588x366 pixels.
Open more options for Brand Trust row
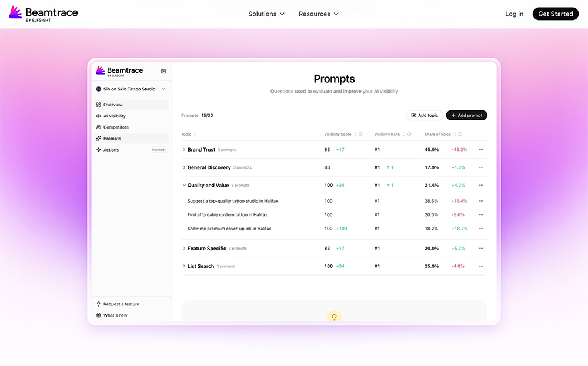click(481, 149)
